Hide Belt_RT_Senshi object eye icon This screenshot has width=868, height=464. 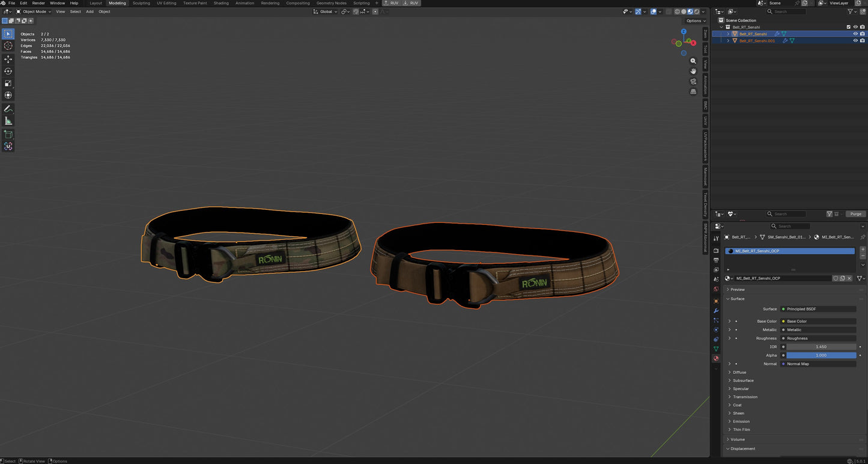click(x=855, y=34)
